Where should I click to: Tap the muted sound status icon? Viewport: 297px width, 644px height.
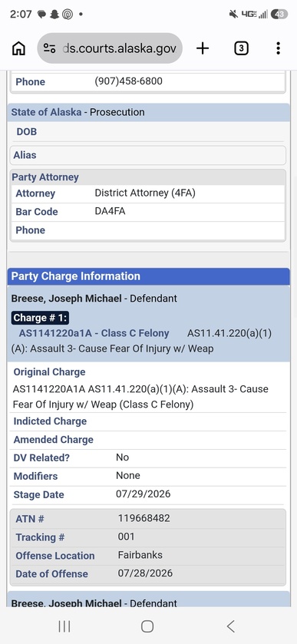233,15
